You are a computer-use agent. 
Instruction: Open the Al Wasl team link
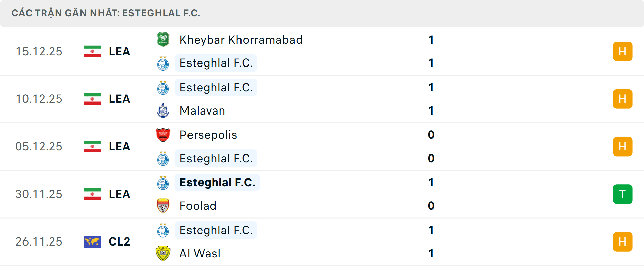click(x=200, y=253)
